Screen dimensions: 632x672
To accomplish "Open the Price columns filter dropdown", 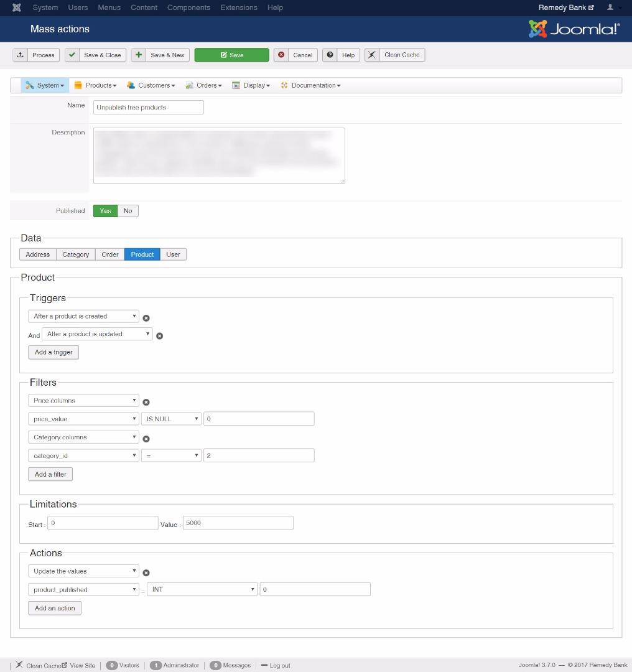I will (83, 401).
